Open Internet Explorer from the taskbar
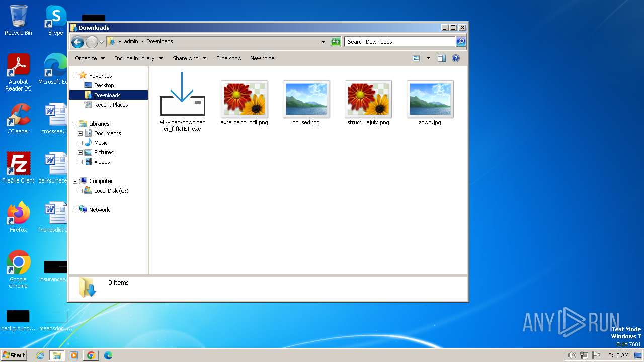 pos(40,355)
